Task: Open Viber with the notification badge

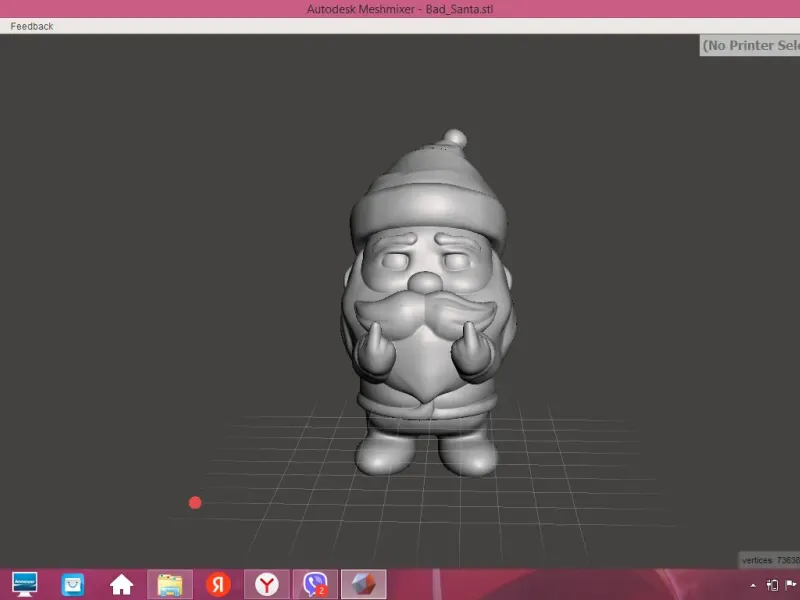Action: tap(315, 585)
